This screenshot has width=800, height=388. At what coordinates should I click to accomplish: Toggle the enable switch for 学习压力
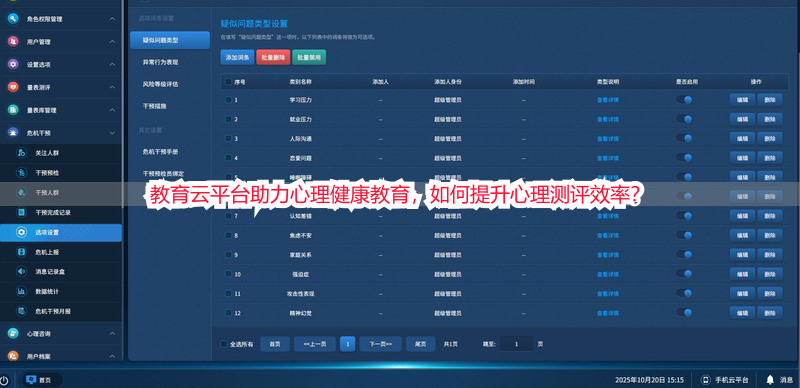click(684, 100)
